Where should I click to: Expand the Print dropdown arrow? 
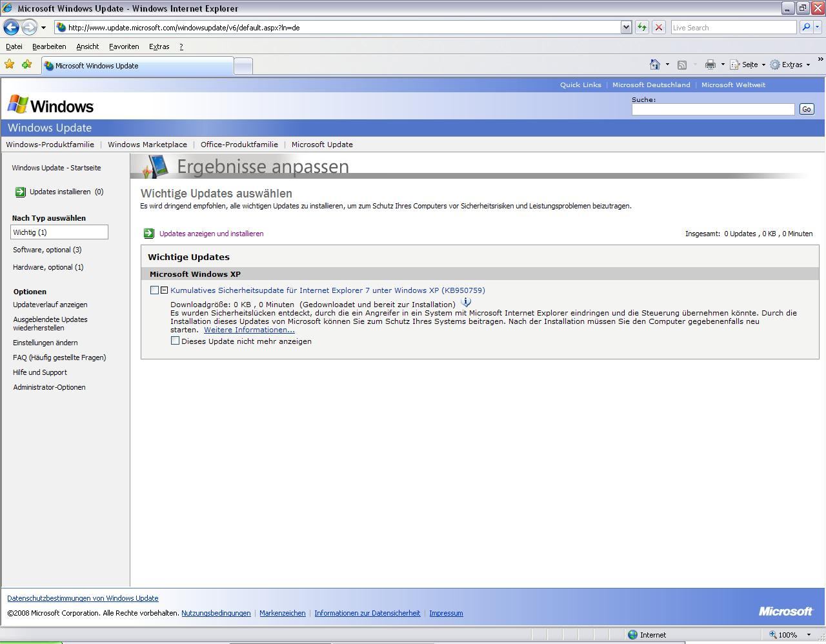tap(723, 65)
